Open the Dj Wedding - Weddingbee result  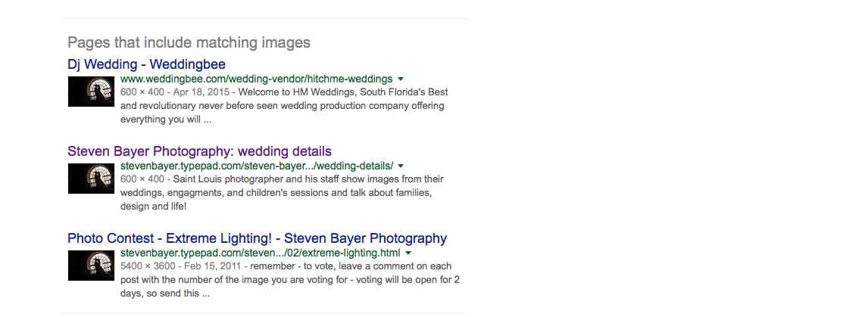(x=146, y=64)
